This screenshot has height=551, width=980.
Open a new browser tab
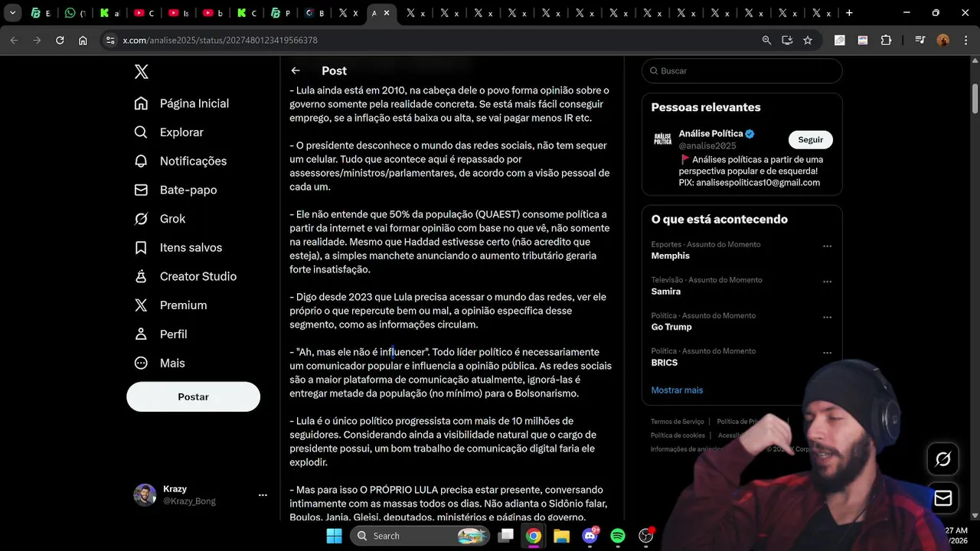[x=849, y=13]
